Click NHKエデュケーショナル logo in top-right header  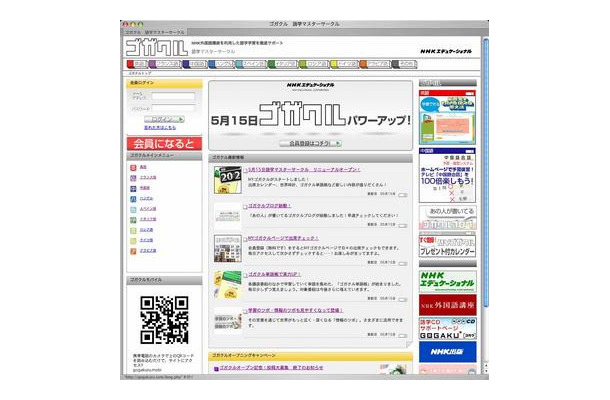[446, 51]
